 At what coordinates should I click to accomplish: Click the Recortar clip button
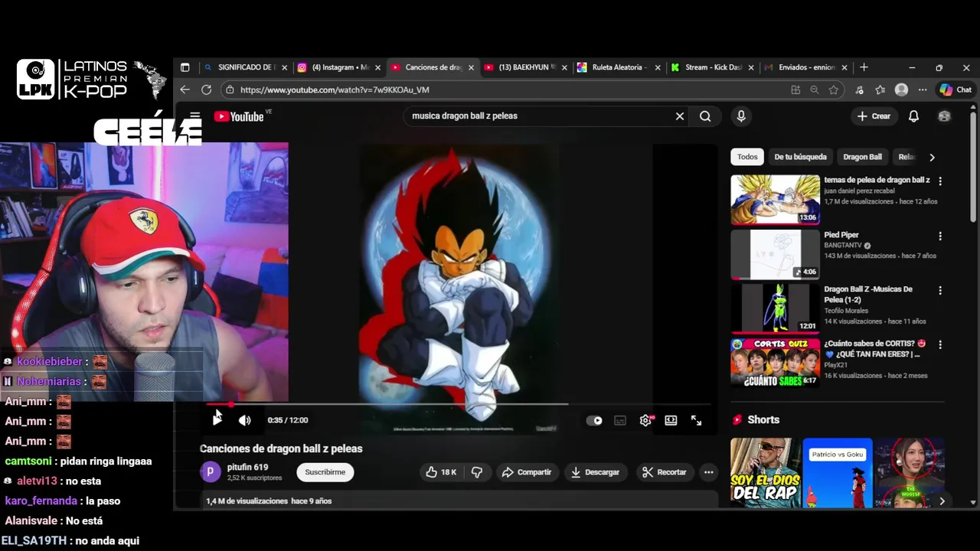(x=664, y=472)
